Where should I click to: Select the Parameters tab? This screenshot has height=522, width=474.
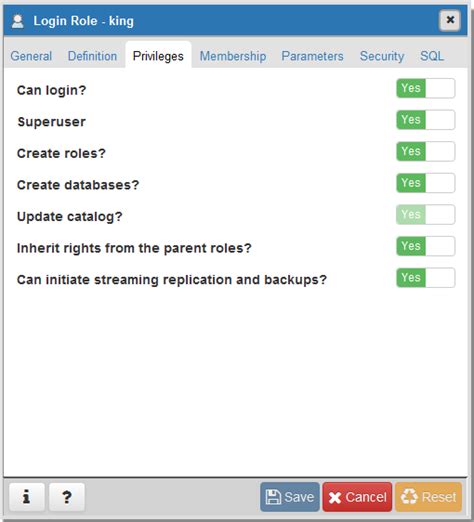[312, 56]
